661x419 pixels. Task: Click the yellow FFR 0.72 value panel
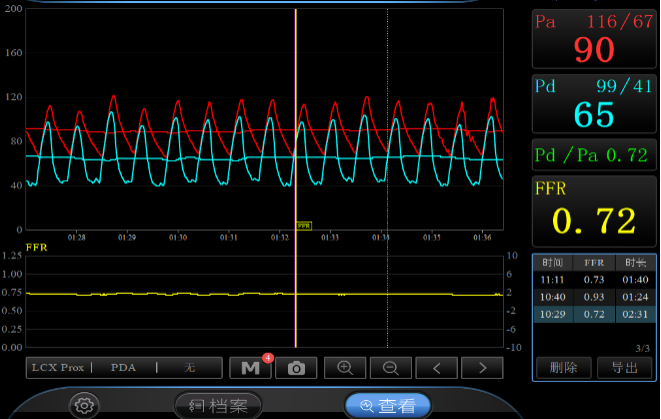tap(594, 210)
